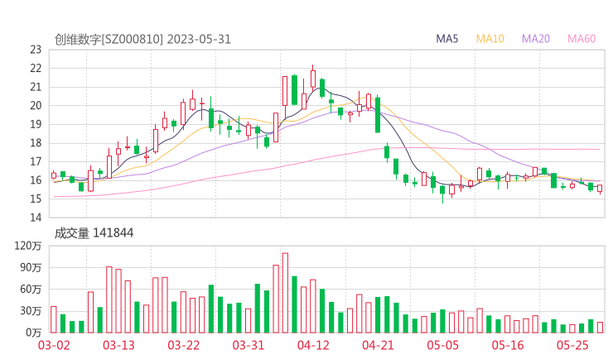The width and height of the screenshot is (613, 364).
Task: Click the price axis value 15
Action: (x=36, y=199)
